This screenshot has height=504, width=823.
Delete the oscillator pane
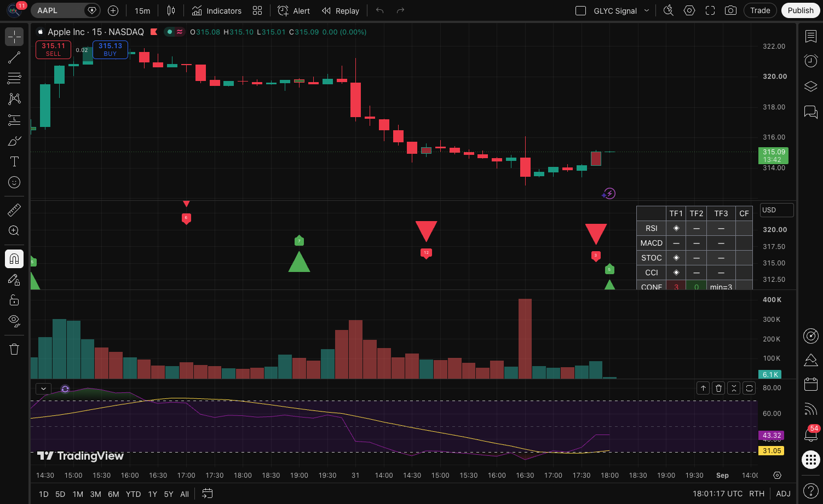point(718,388)
